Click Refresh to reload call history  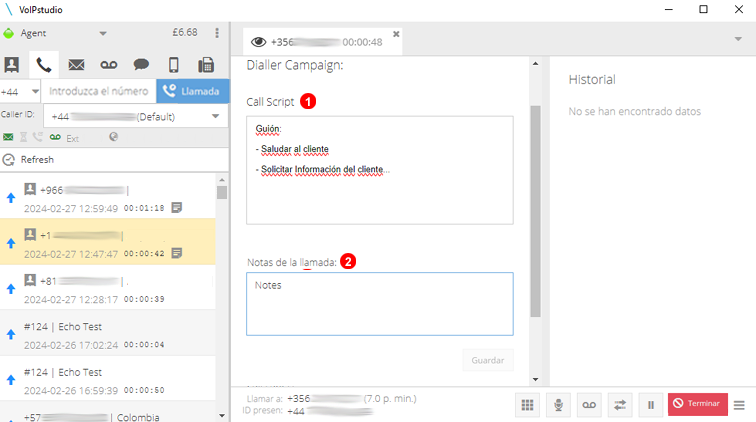pos(28,160)
